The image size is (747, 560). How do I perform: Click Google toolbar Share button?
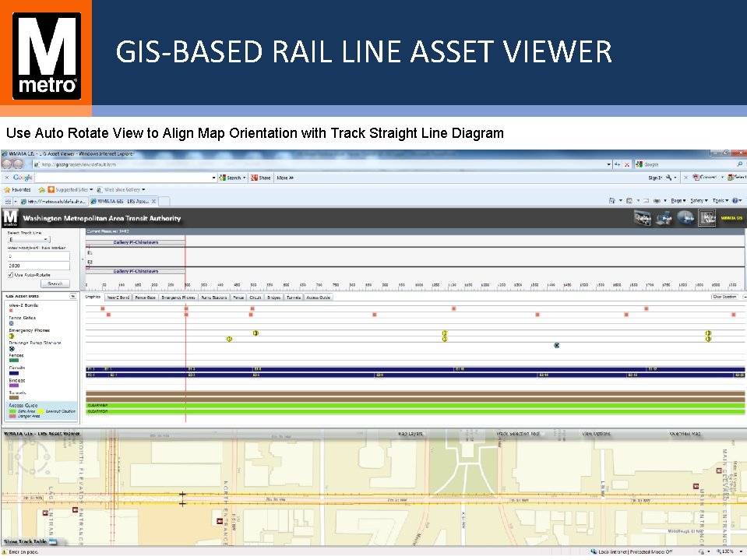261,178
